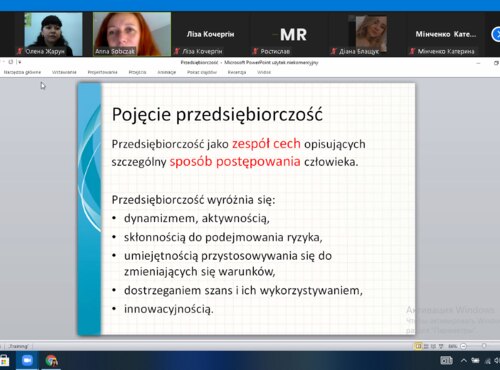Screen dimensions: 500x370
Task: Open the touch keyboard tray icon
Action: 447,360
